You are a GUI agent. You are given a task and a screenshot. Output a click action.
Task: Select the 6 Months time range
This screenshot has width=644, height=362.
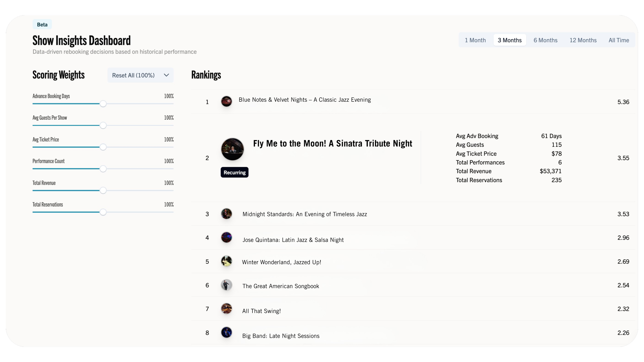(545, 40)
